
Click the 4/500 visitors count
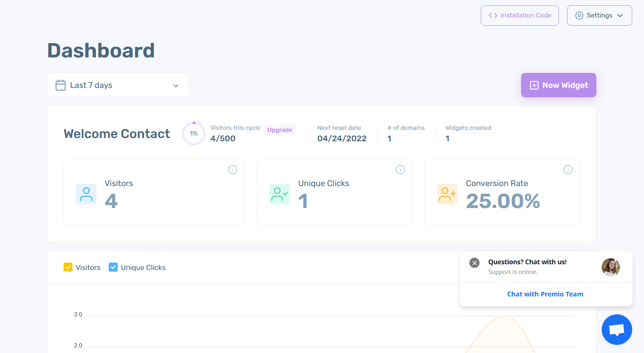click(223, 138)
